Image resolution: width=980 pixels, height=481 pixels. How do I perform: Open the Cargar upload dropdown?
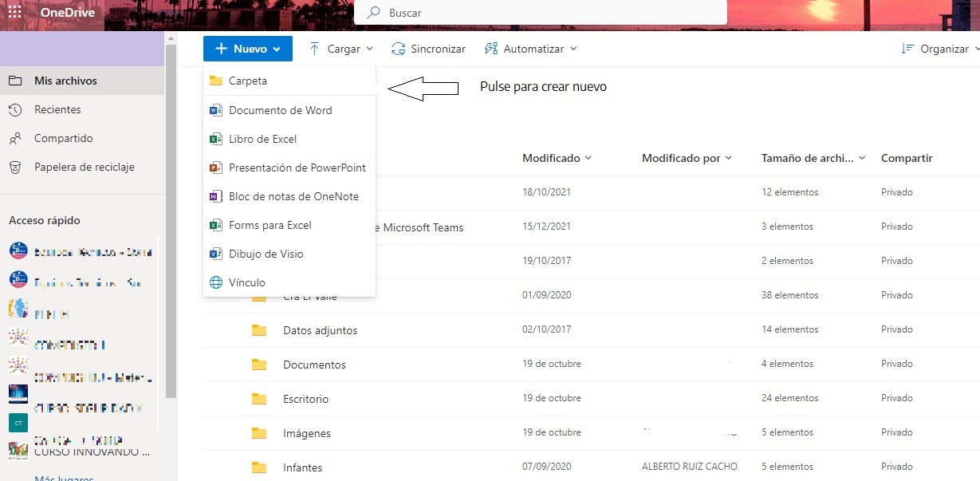pyautogui.click(x=341, y=49)
